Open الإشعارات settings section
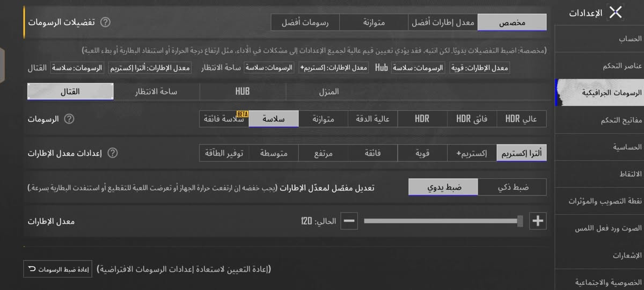Screen dimensions: 644x290 [x=599, y=255]
